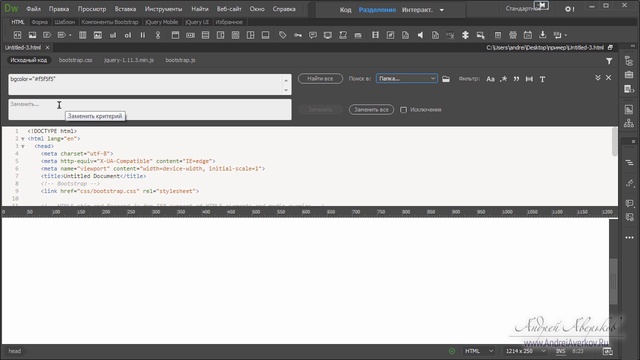Switch to the Компоненты Bootstrap tab
This screenshot has height=360, width=640.
point(110,22)
